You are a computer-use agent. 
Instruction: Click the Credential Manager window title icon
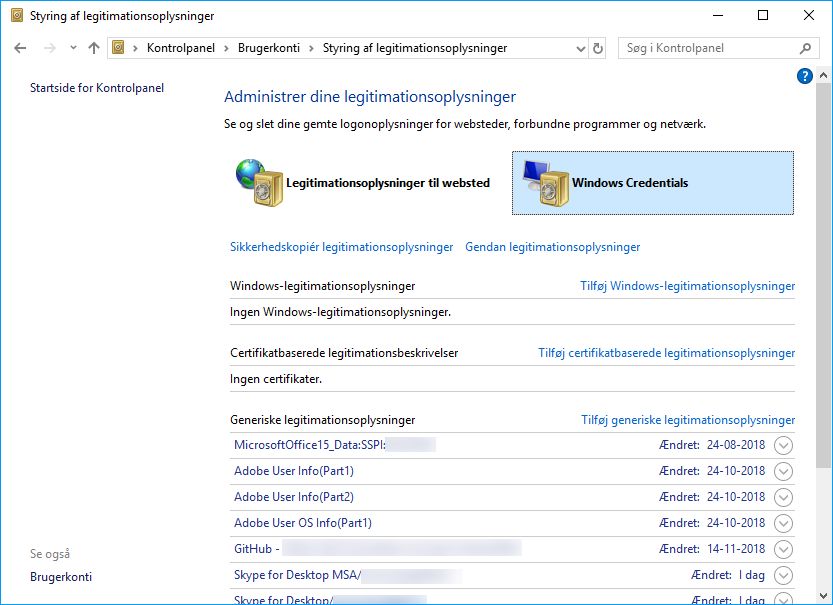(x=17, y=15)
